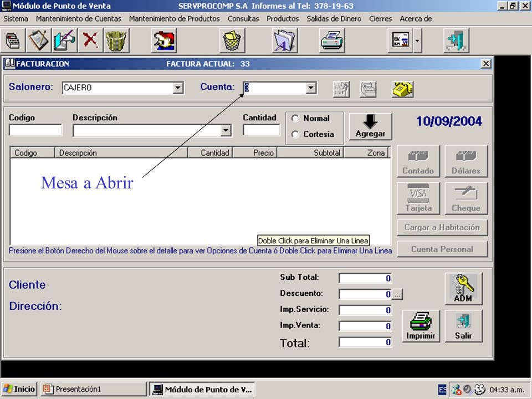The width and height of the screenshot is (532, 399).
Task: Click the Cantidad column header in grid
Action: coord(211,153)
